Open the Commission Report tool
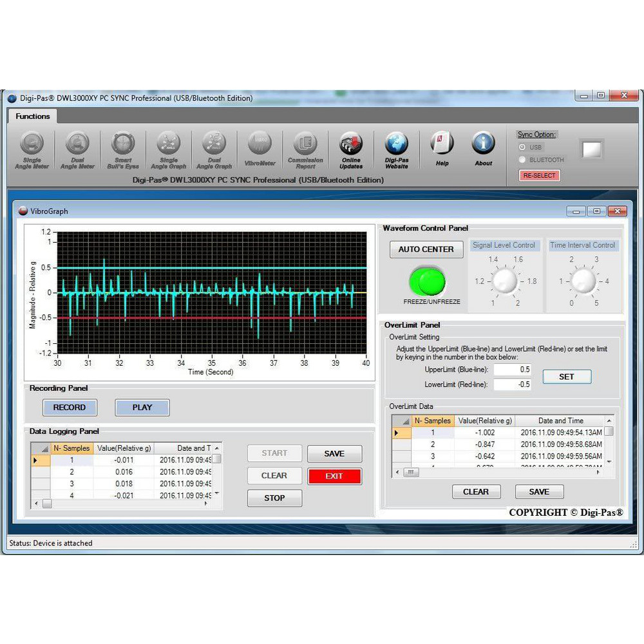Viewport: 644px width, 644px height. tap(305, 148)
